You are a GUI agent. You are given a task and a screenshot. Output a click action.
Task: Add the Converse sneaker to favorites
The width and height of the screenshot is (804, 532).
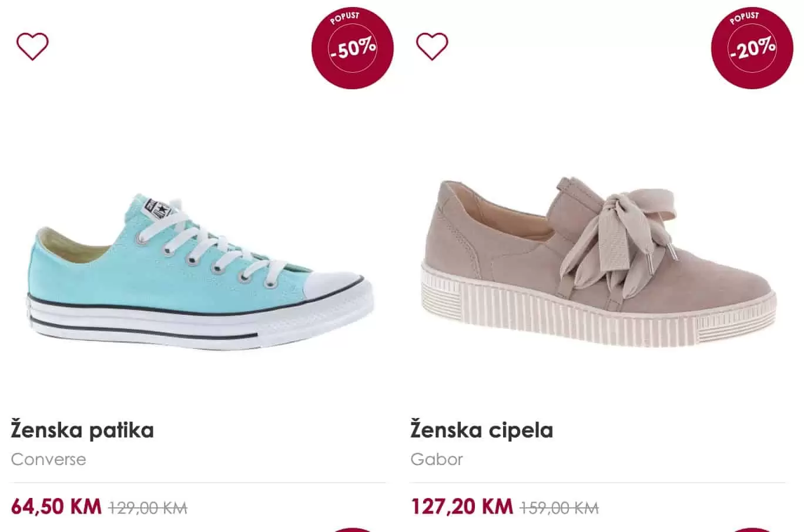click(x=32, y=46)
